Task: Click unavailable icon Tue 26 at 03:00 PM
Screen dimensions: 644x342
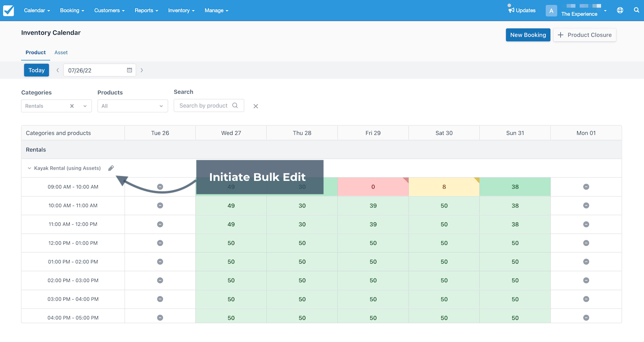Action: 160,299
